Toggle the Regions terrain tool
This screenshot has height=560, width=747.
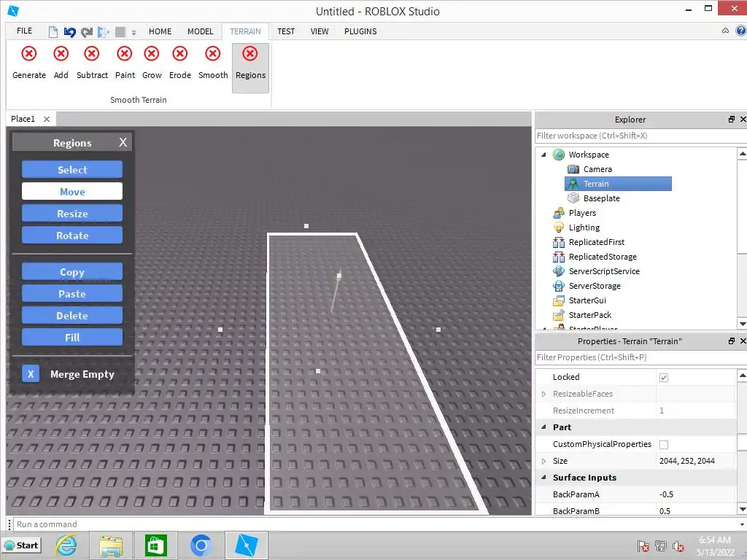pyautogui.click(x=251, y=68)
